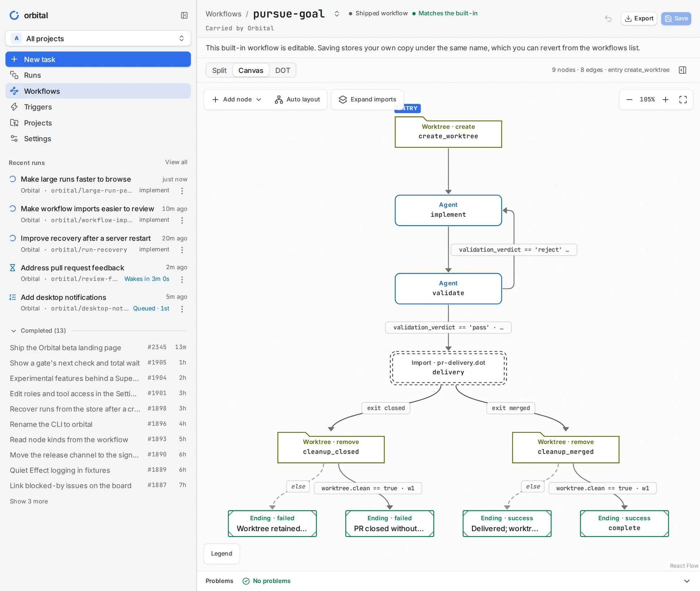Open menu for 'Improve recovery' run
The image size is (700, 591).
tap(182, 250)
